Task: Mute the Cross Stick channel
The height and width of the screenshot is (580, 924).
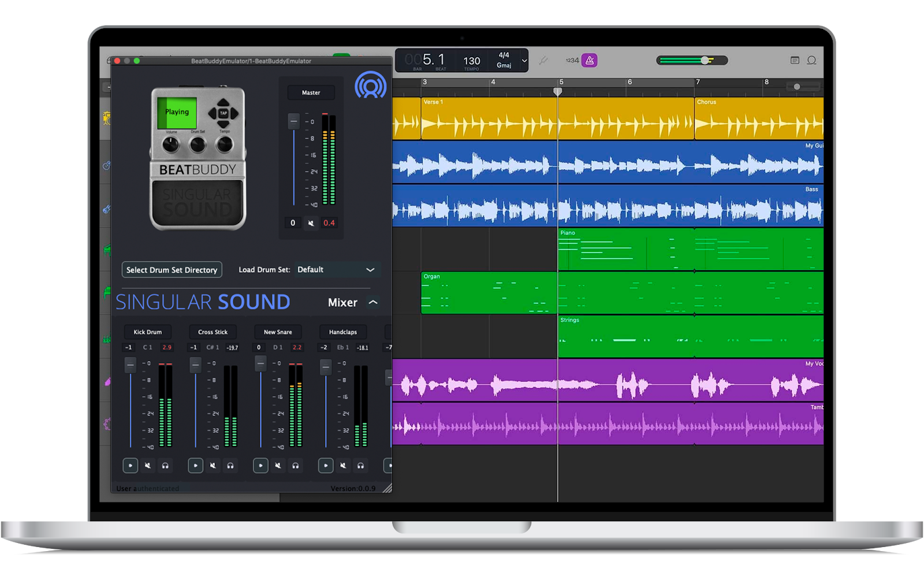Action: pyautogui.click(x=213, y=465)
